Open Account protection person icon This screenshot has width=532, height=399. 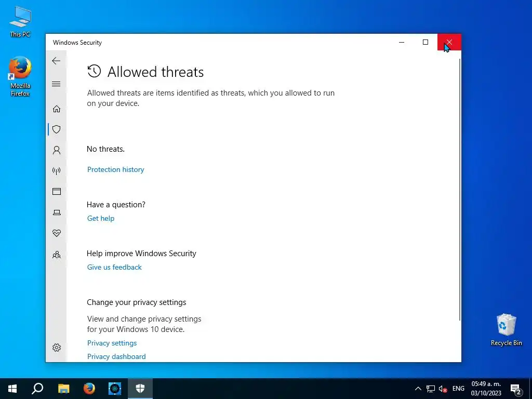57,150
